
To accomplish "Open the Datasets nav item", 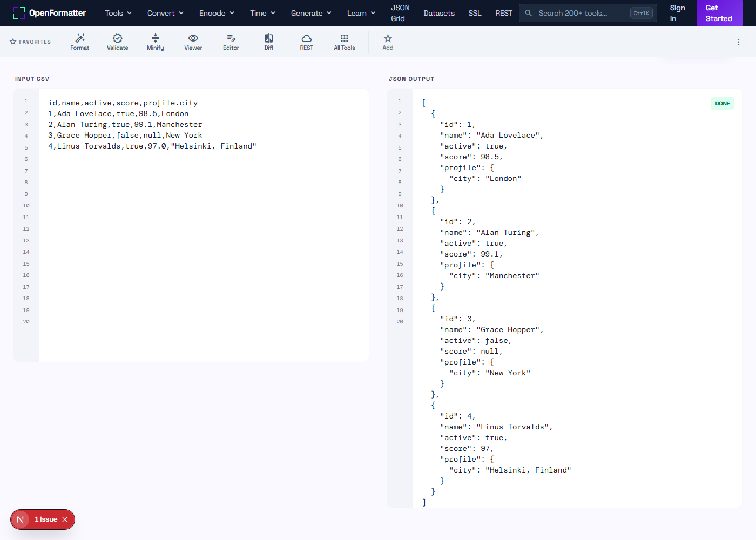I will [439, 13].
